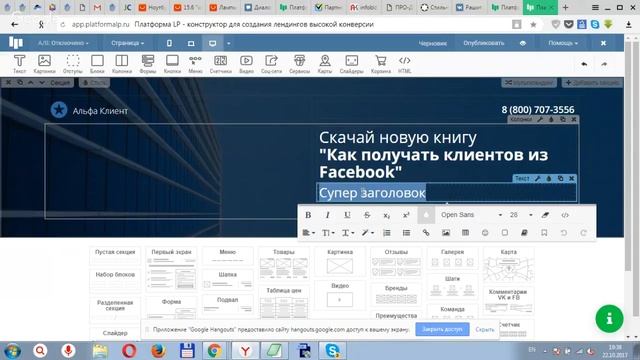This screenshot has width=640, height=360.
Task: Insert a table into text
Action: point(465,233)
